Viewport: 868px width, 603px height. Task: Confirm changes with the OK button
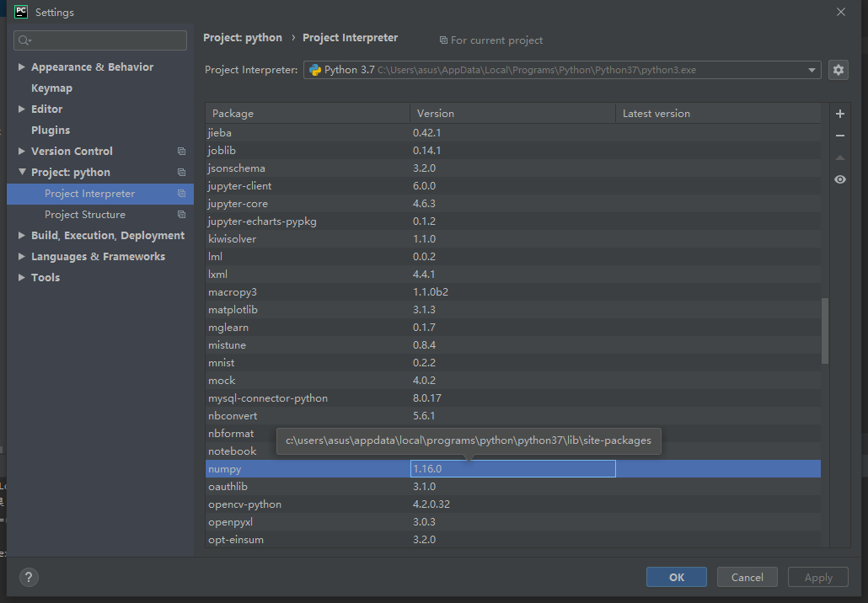[x=676, y=577]
